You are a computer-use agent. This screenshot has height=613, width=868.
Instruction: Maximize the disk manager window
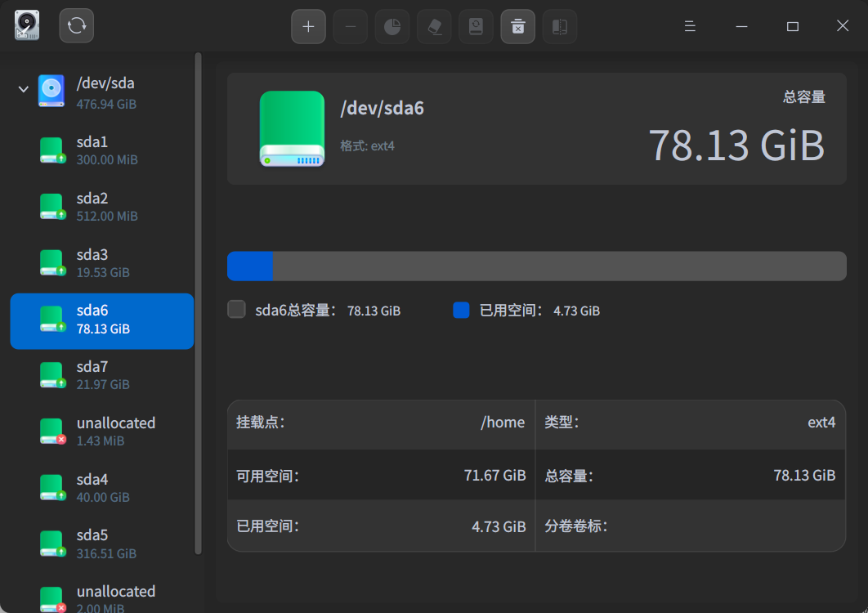click(x=793, y=26)
